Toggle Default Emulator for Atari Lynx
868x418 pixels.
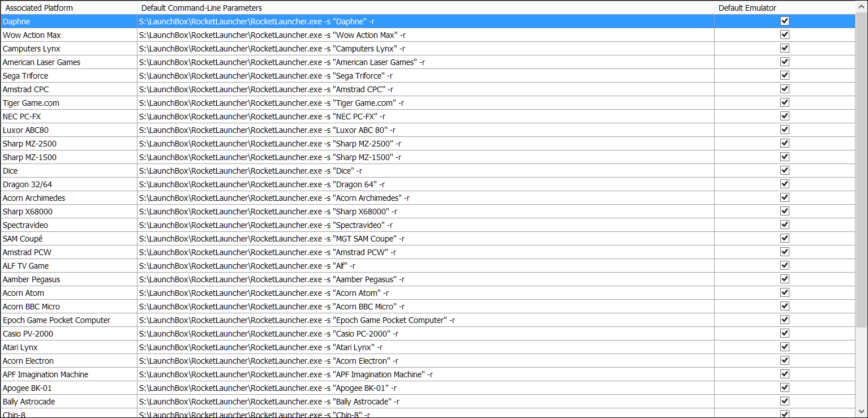(x=785, y=347)
